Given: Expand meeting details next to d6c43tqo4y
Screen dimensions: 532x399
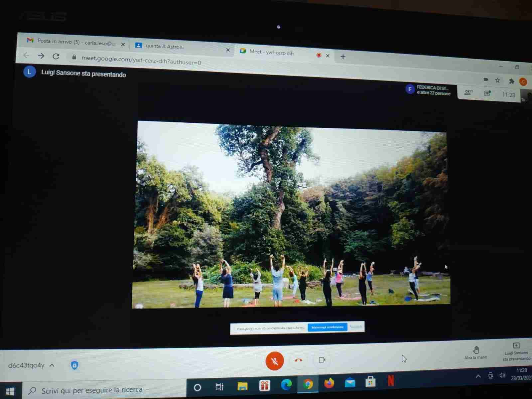Looking at the screenshot, I should (x=52, y=365).
